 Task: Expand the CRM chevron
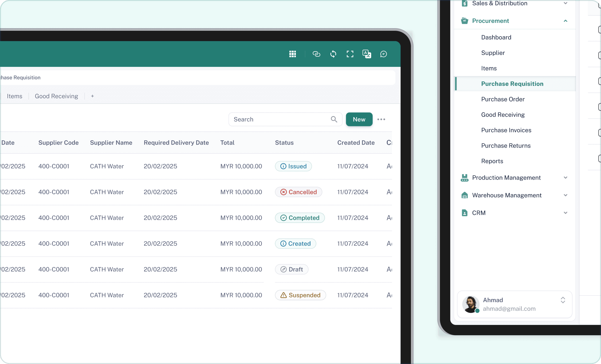(565, 213)
